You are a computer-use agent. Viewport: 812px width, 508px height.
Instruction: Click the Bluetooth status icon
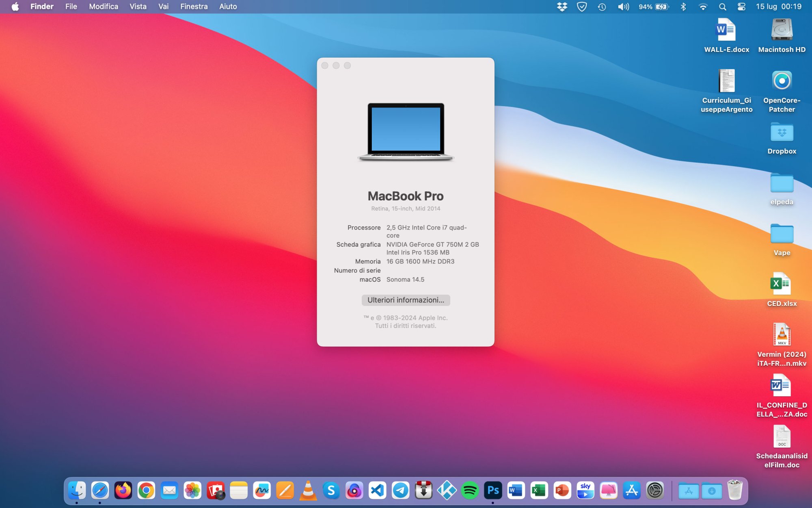[x=683, y=7]
